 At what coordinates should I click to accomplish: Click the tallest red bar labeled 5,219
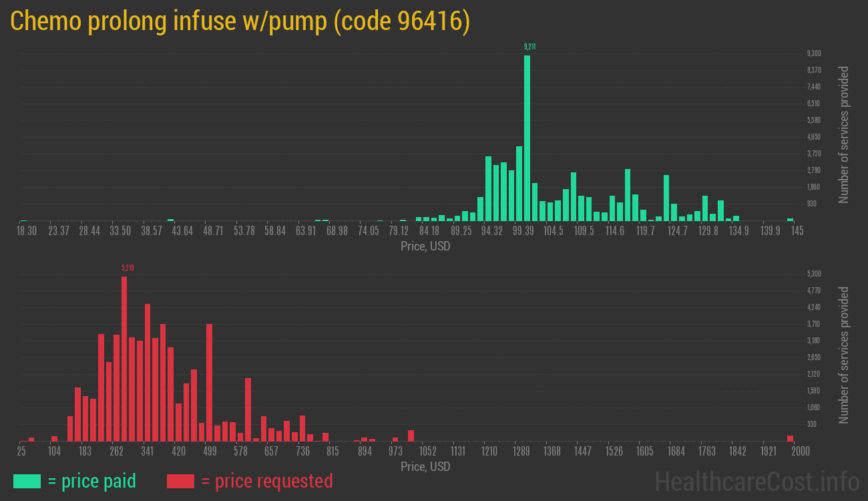(124, 358)
